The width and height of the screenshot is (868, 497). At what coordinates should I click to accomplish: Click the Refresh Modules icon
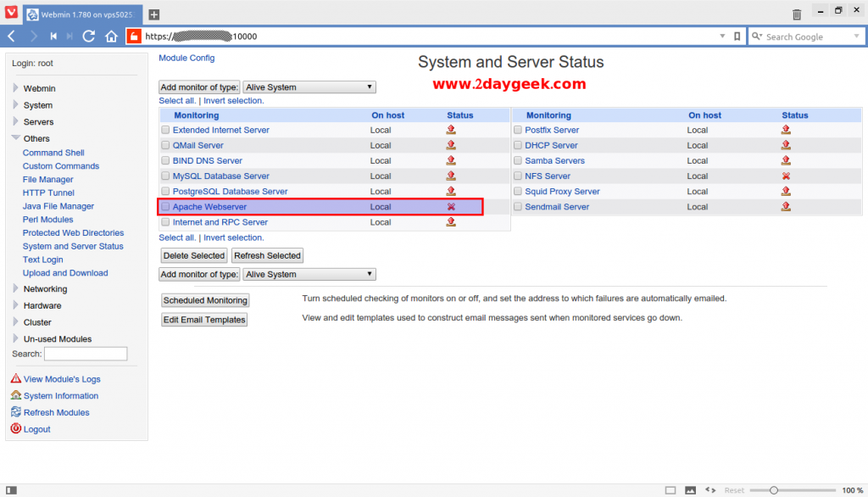coord(14,412)
